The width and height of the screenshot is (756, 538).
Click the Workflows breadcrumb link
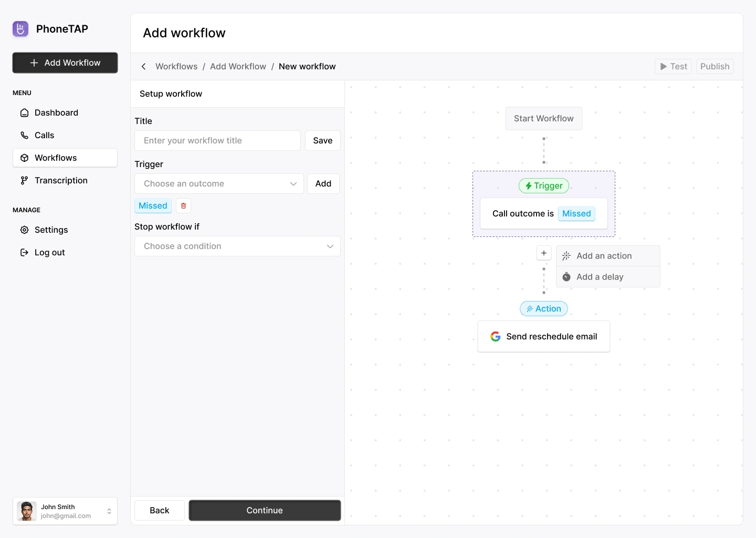pos(176,67)
